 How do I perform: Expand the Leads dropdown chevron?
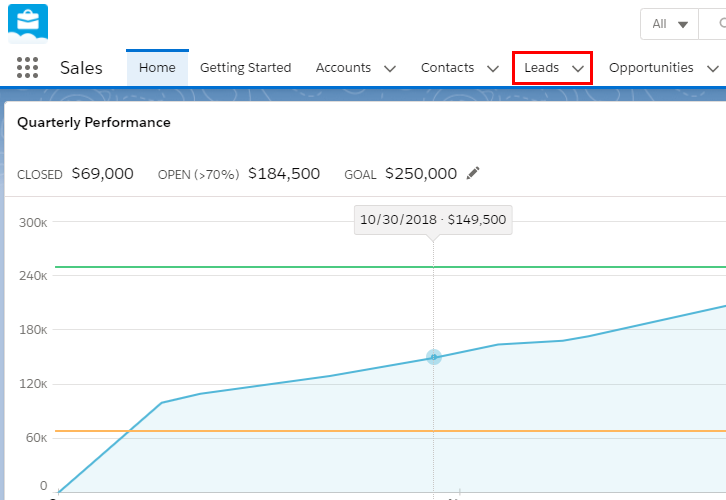coord(578,69)
